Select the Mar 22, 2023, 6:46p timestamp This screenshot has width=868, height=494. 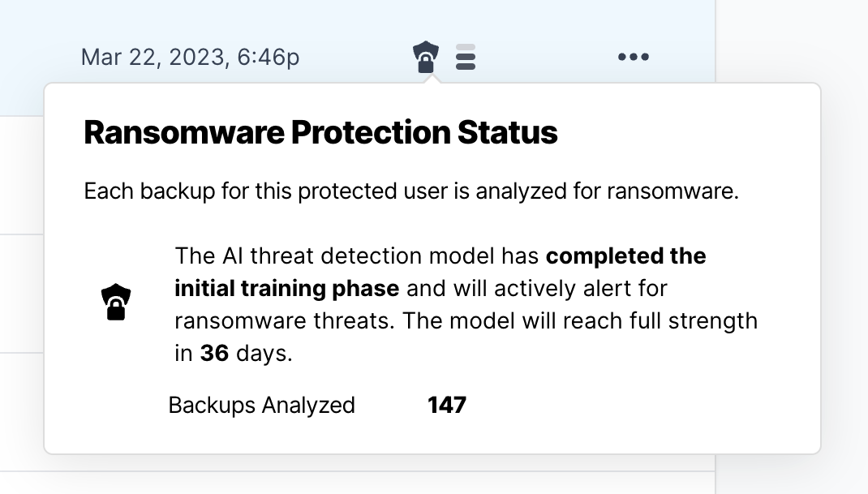pos(191,57)
